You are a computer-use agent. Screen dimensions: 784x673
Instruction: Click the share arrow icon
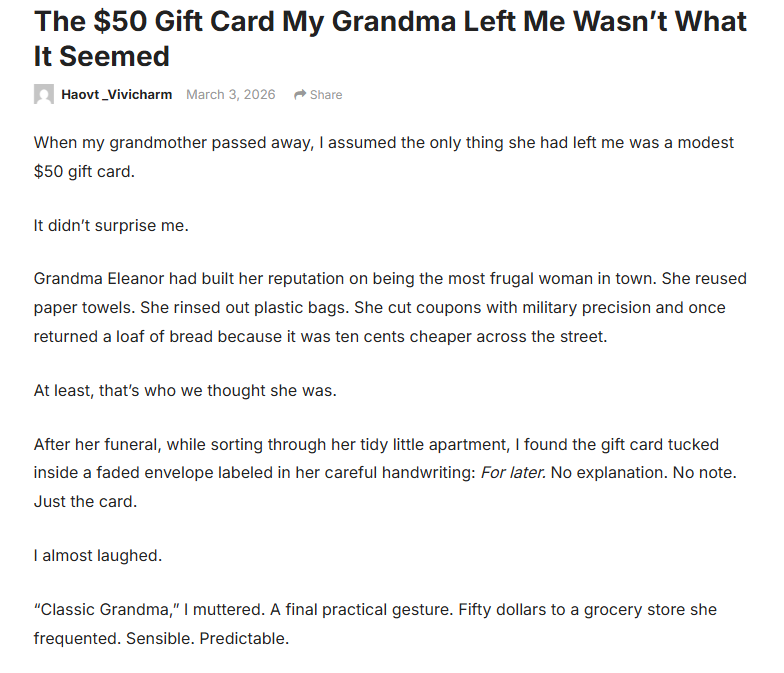point(299,95)
